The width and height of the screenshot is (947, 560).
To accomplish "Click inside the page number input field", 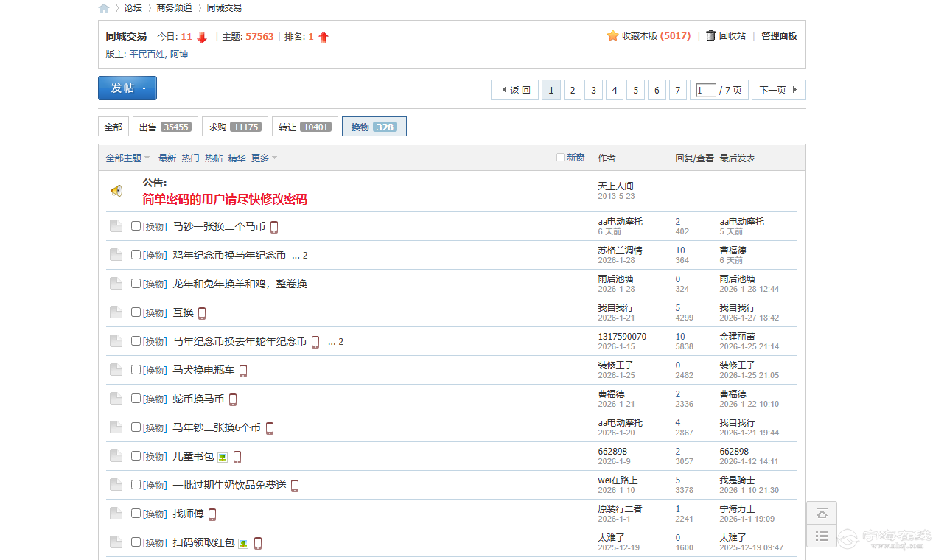I will (x=704, y=89).
